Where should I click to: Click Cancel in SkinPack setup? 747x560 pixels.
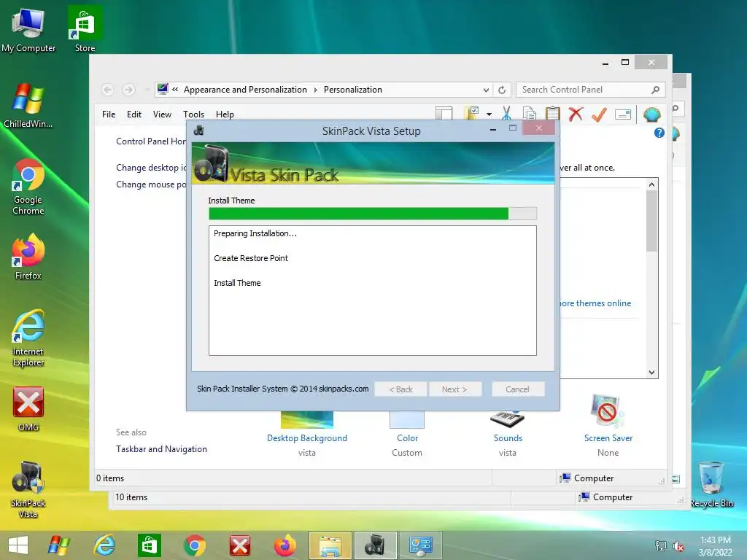tap(518, 389)
